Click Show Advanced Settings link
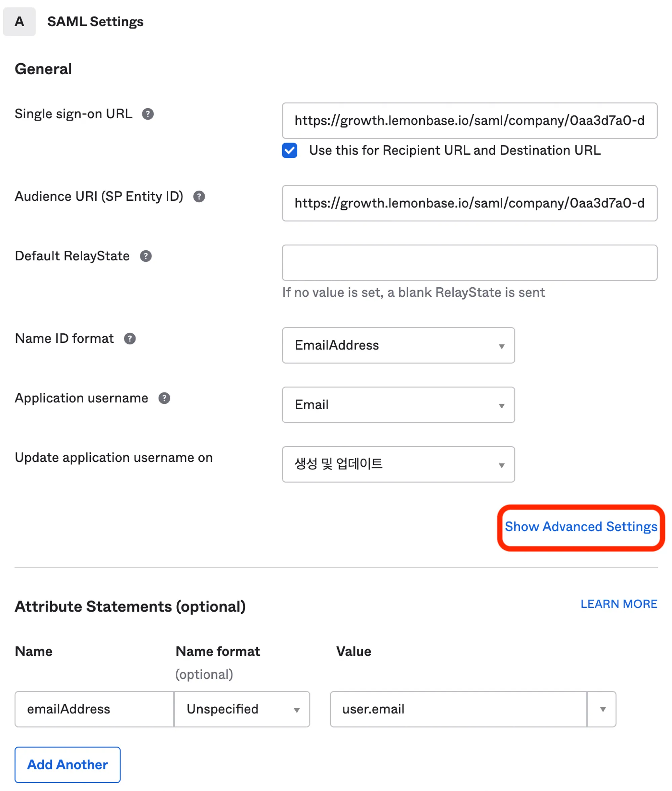Image resolution: width=672 pixels, height=791 pixels. [581, 527]
